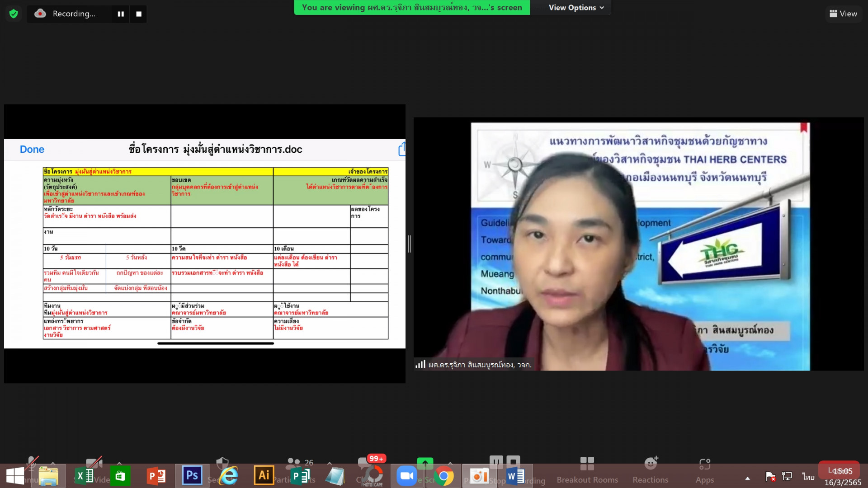Switch input language ไทย indicator
Image resolution: width=868 pixels, height=488 pixels.
coord(808,477)
